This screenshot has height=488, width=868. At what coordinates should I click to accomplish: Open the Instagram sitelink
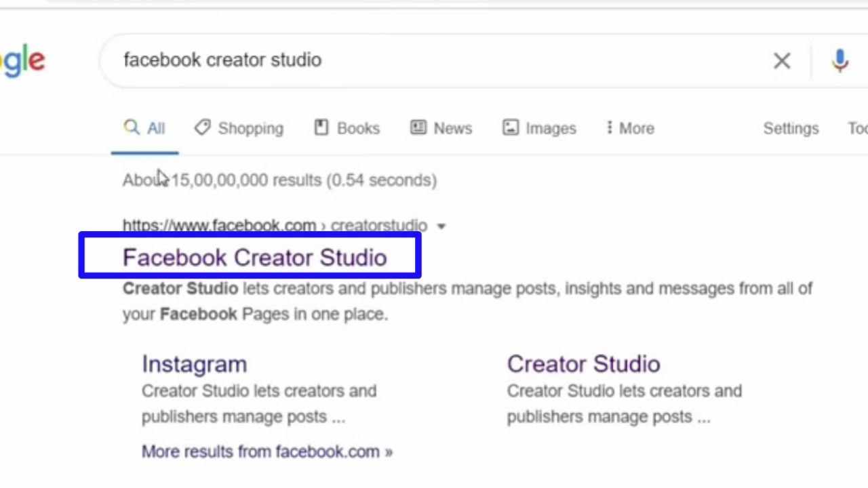point(194,364)
